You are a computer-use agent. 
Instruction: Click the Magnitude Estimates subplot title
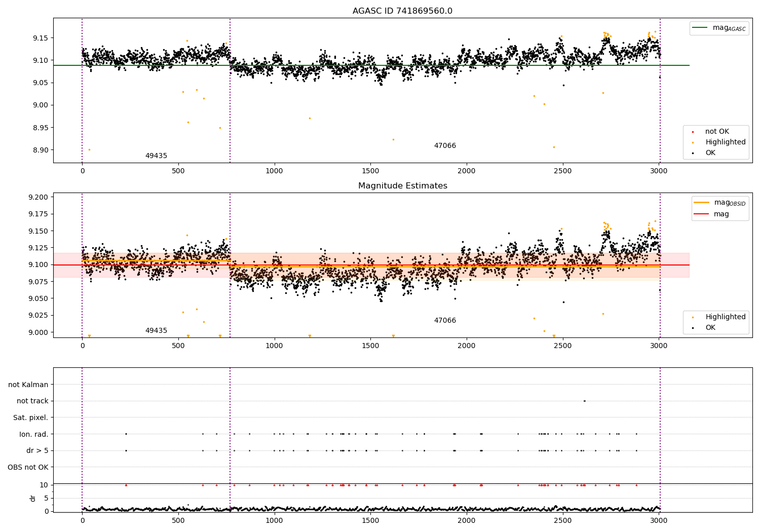(x=402, y=186)
